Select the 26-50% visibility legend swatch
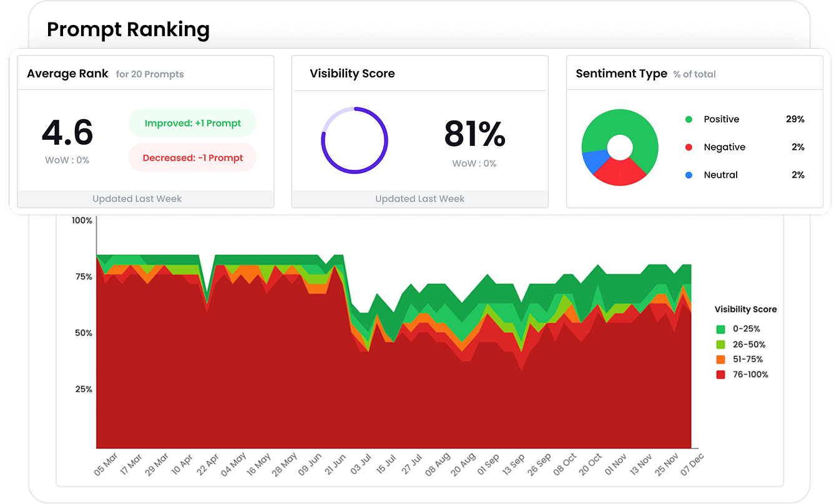839x504 pixels. click(x=720, y=344)
